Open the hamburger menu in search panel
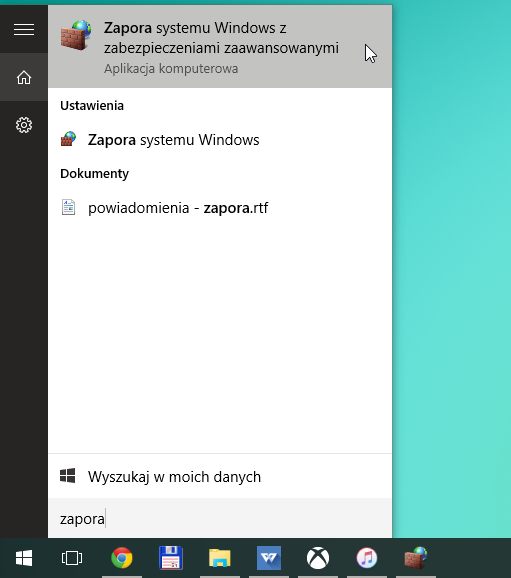The height and width of the screenshot is (578, 511). click(24, 29)
